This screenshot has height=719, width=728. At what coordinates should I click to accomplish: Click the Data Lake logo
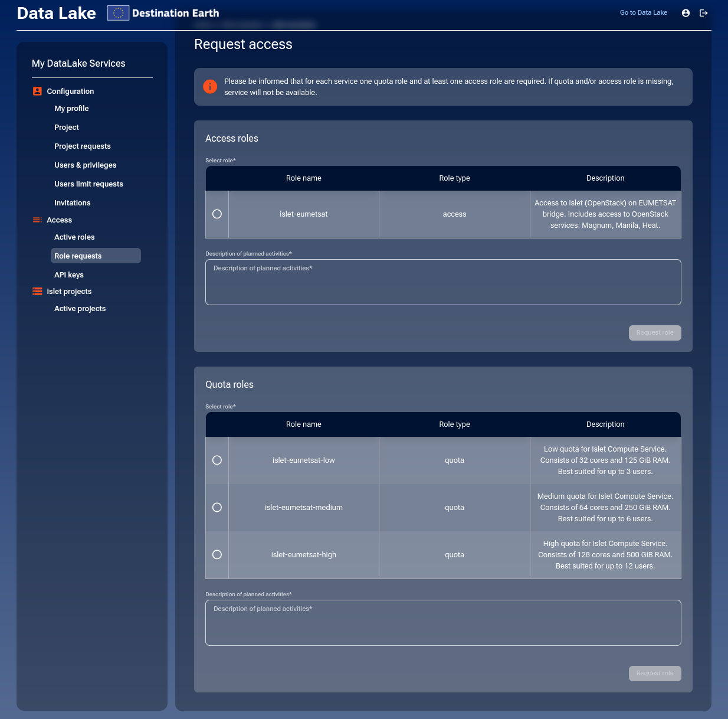[x=56, y=12]
